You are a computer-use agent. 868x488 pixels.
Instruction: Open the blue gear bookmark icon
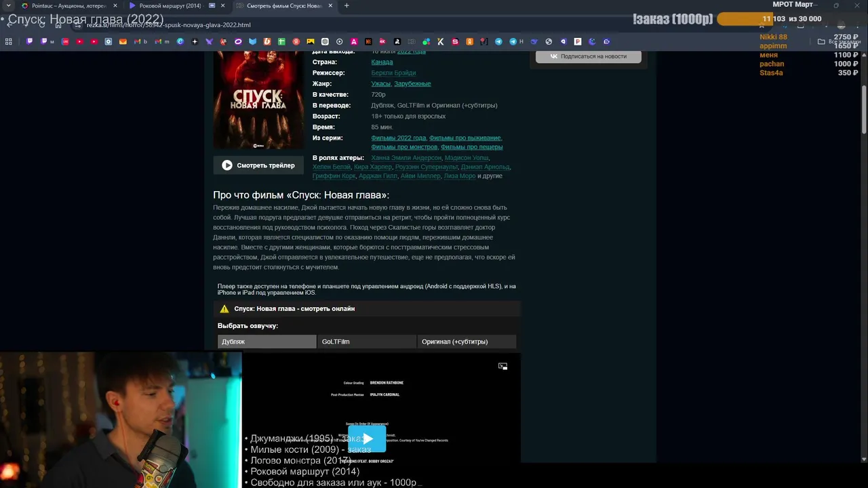pos(108,41)
